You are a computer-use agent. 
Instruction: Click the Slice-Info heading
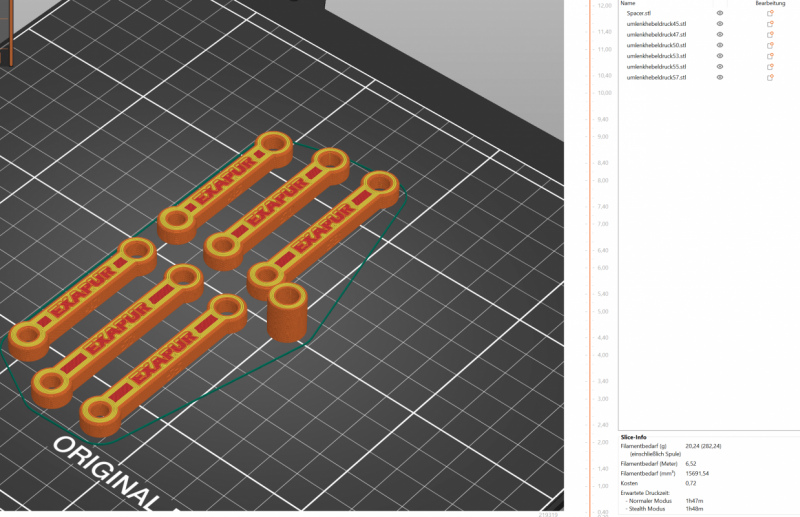click(633, 437)
